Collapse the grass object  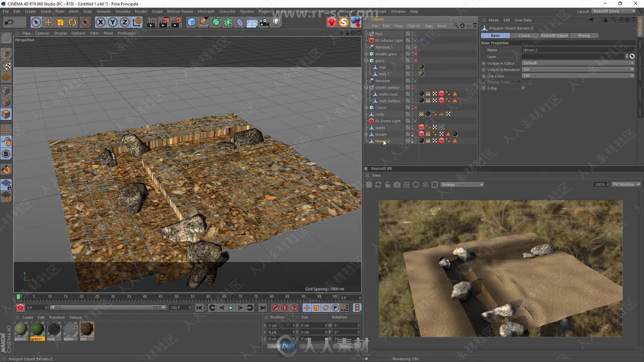(x=366, y=60)
